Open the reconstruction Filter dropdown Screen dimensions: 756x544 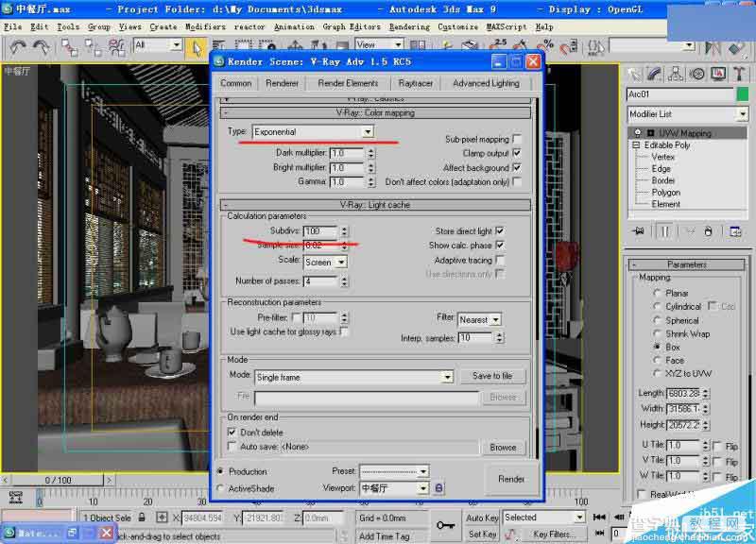(495, 319)
